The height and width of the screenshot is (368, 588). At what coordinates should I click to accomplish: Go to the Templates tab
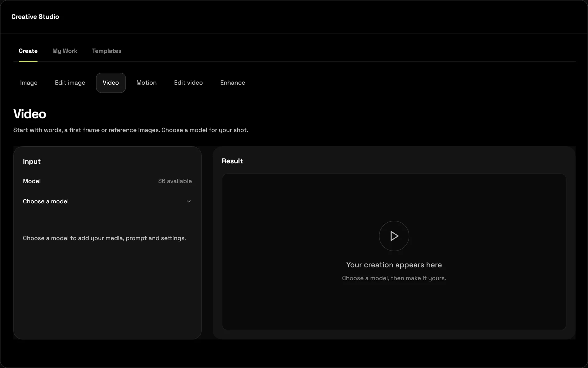(107, 51)
